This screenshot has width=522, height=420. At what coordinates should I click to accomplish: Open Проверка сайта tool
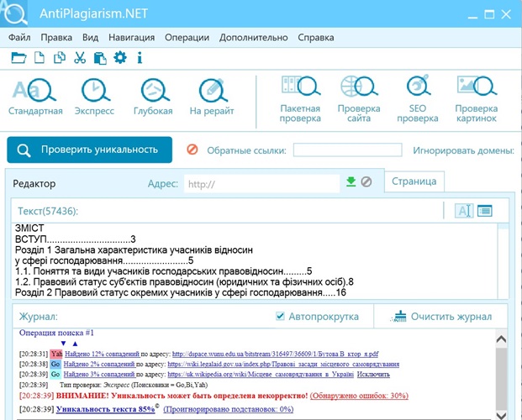click(359, 99)
